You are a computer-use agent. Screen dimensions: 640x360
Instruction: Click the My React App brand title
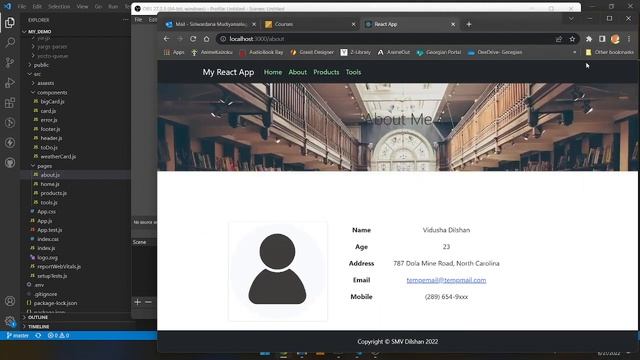coord(228,72)
